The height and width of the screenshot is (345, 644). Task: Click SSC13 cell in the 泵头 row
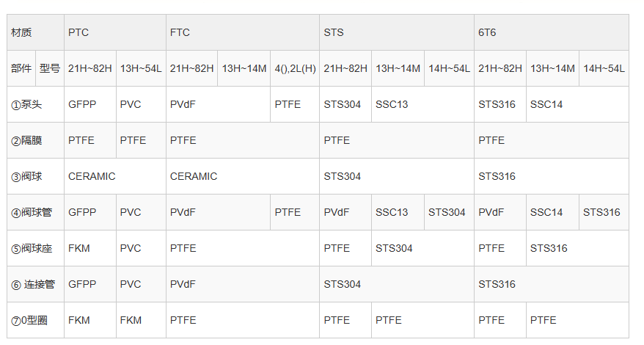click(422, 104)
